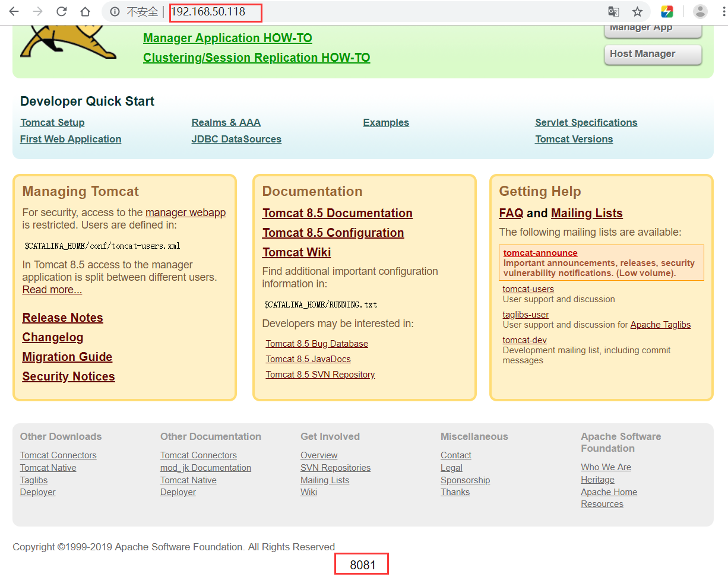Screen dimensions: 728x577
Task: Bookmark page with the star icon
Action: click(x=637, y=12)
